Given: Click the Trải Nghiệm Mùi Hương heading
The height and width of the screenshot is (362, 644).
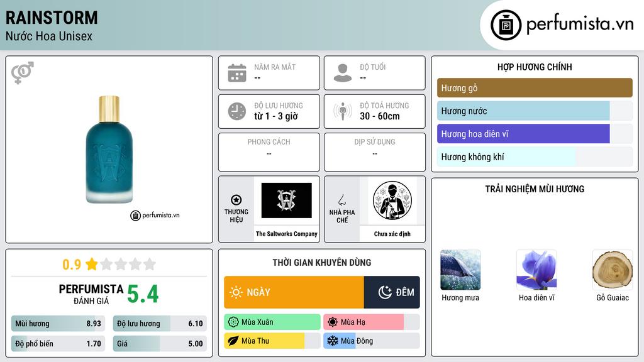Looking at the screenshot, I should pyautogui.click(x=535, y=189).
